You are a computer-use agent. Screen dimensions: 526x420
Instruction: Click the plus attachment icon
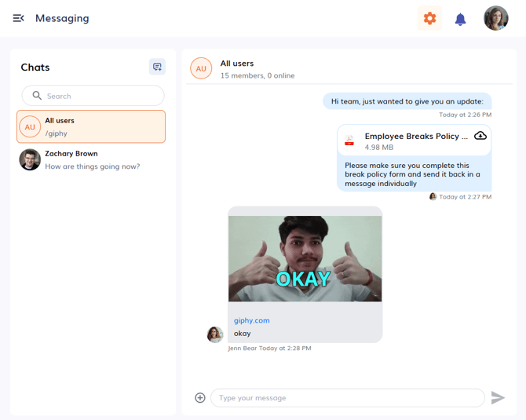click(200, 397)
